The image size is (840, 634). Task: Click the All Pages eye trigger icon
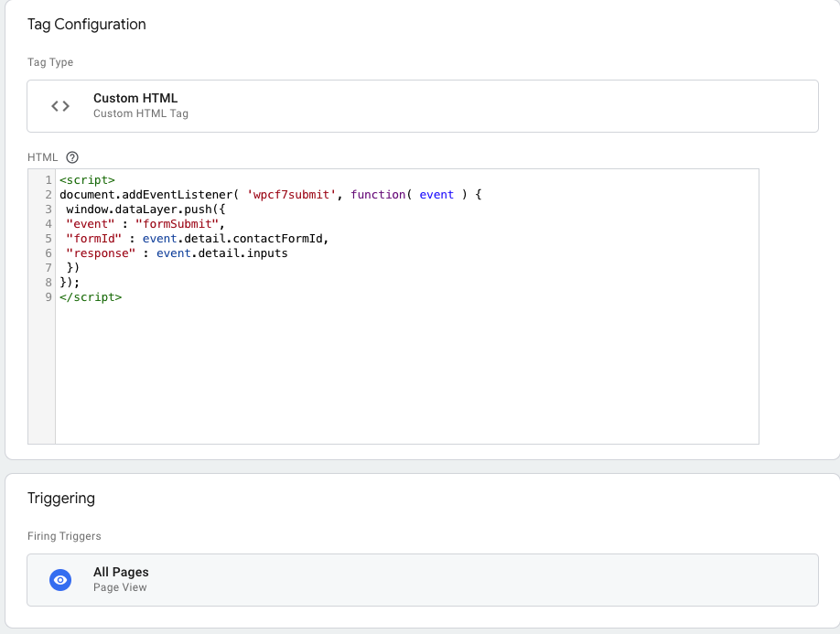tap(60, 580)
